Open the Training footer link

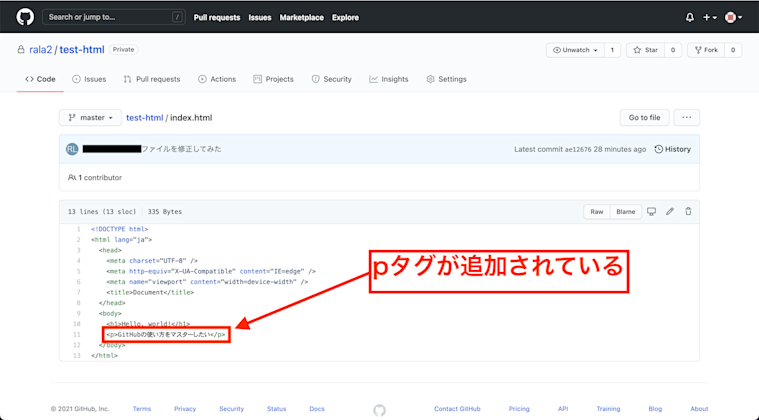pyautogui.click(x=608, y=409)
